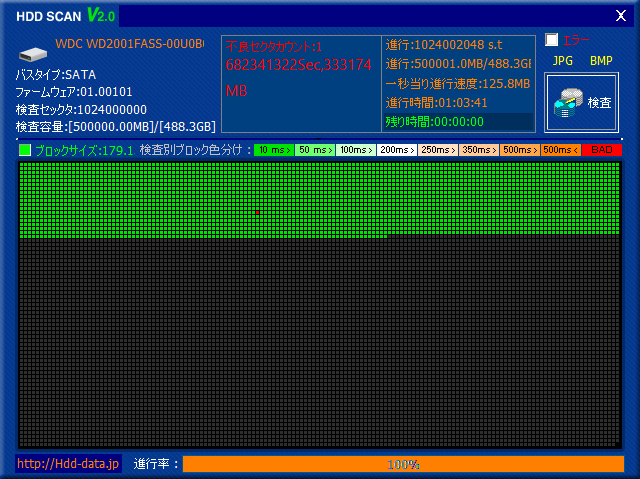Click the 500ms < legend swatch
Image resolution: width=640 pixels, height=479 pixels.
pyautogui.click(x=561, y=150)
